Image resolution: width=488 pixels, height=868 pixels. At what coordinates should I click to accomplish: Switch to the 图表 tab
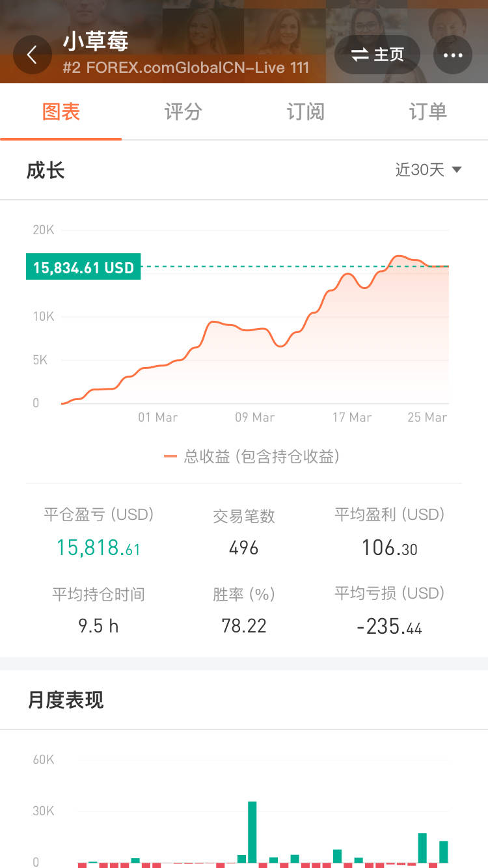click(x=61, y=112)
